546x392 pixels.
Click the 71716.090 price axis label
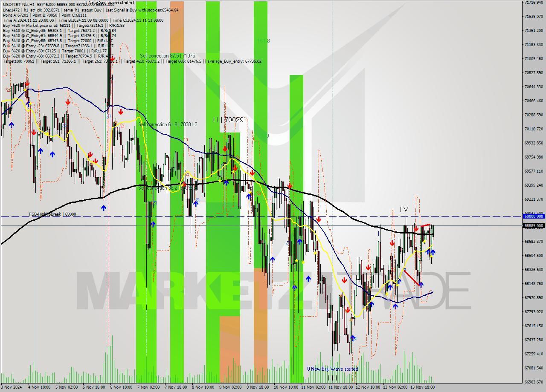click(x=534, y=3)
